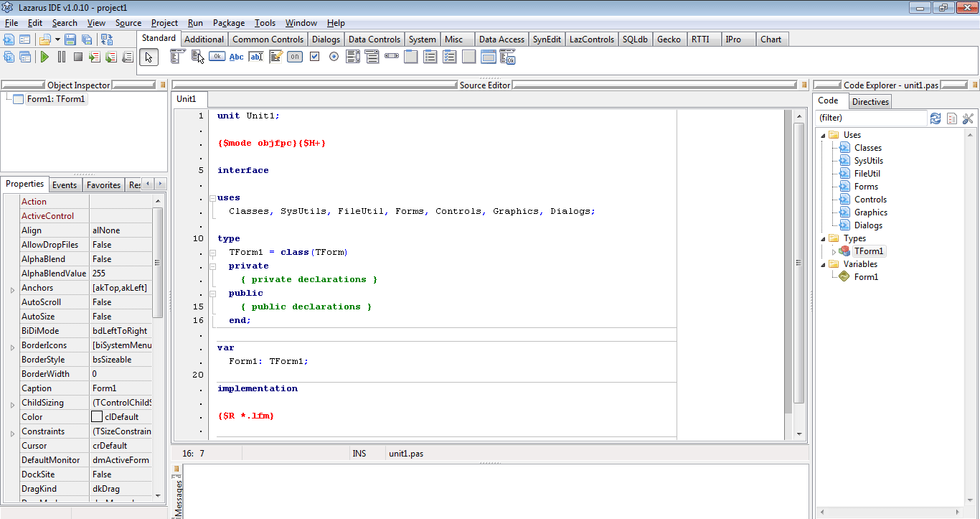The image size is (980, 519).
Task: Expand the Constraints property
Action: click(x=12, y=433)
